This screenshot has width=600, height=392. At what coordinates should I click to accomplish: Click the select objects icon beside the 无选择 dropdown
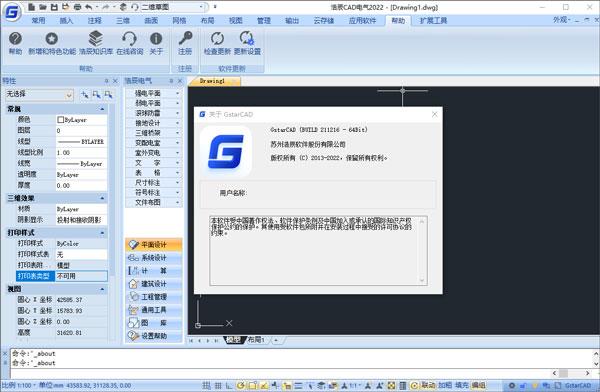97,95
